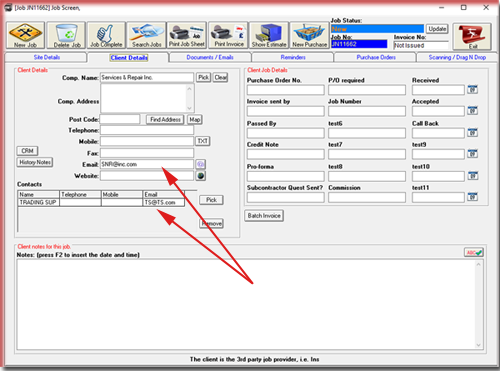Screen dimensions: 500x371
Task: Click the Remove contact button
Action: [211, 223]
